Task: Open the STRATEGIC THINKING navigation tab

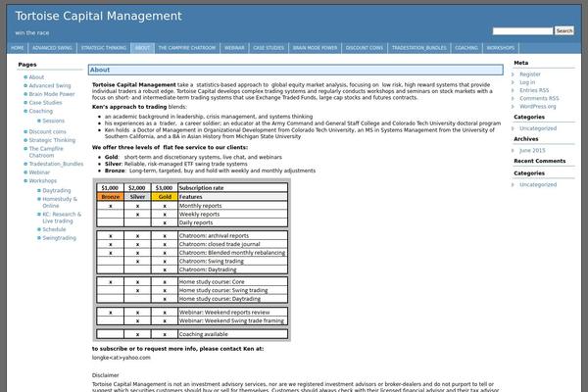Action: pos(104,48)
